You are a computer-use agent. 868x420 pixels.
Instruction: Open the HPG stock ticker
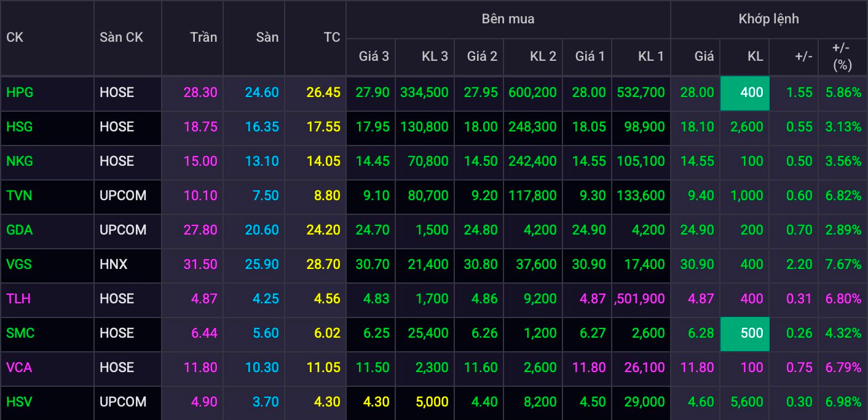20,93
